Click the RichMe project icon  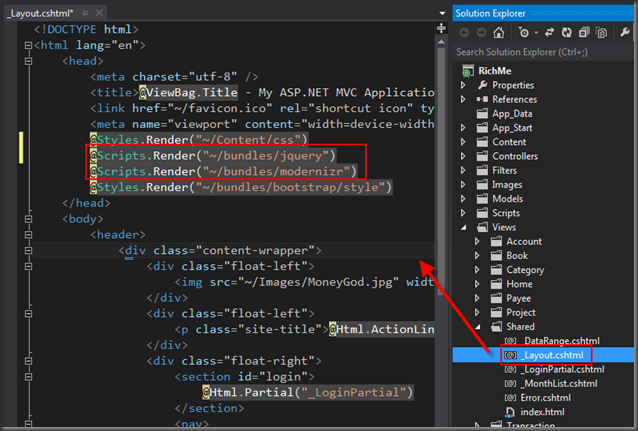[468, 71]
